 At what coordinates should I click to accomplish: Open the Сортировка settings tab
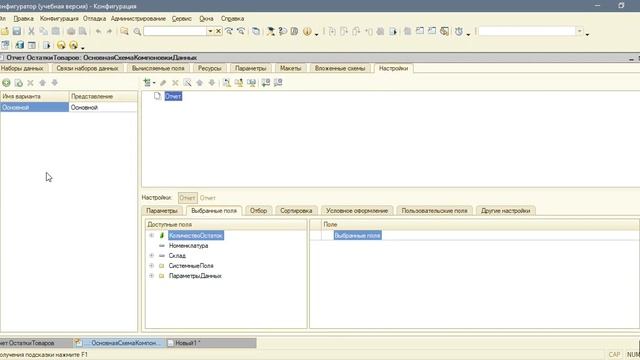[296, 211]
